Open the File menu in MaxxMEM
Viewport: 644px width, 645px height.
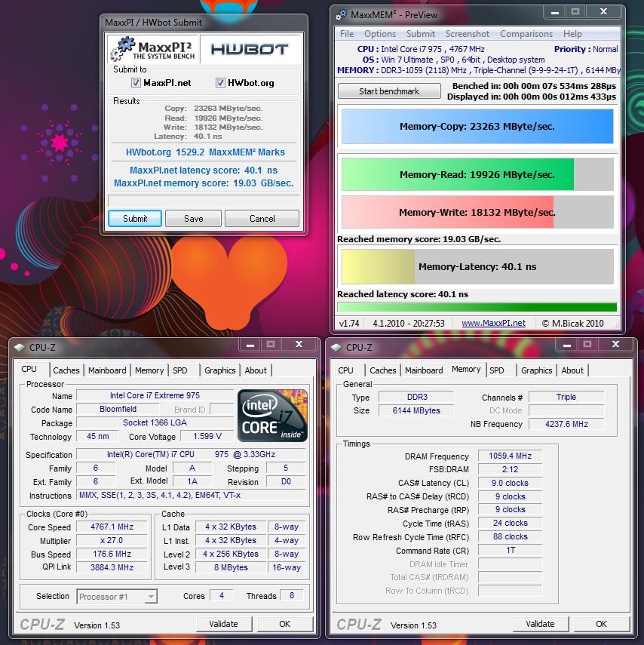(347, 34)
